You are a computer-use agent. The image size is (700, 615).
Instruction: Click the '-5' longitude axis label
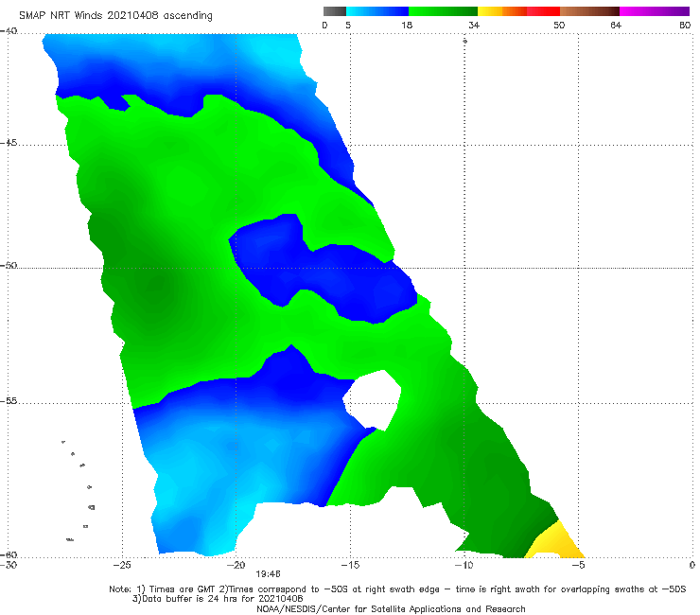[x=578, y=565]
